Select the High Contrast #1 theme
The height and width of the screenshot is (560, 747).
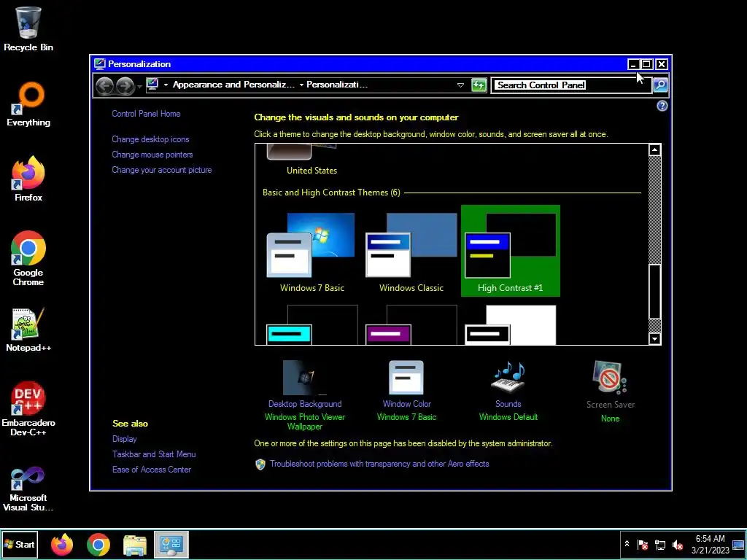coord(510,251)
